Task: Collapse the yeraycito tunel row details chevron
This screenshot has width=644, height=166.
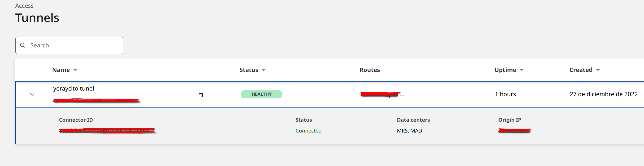Action: 32,94
